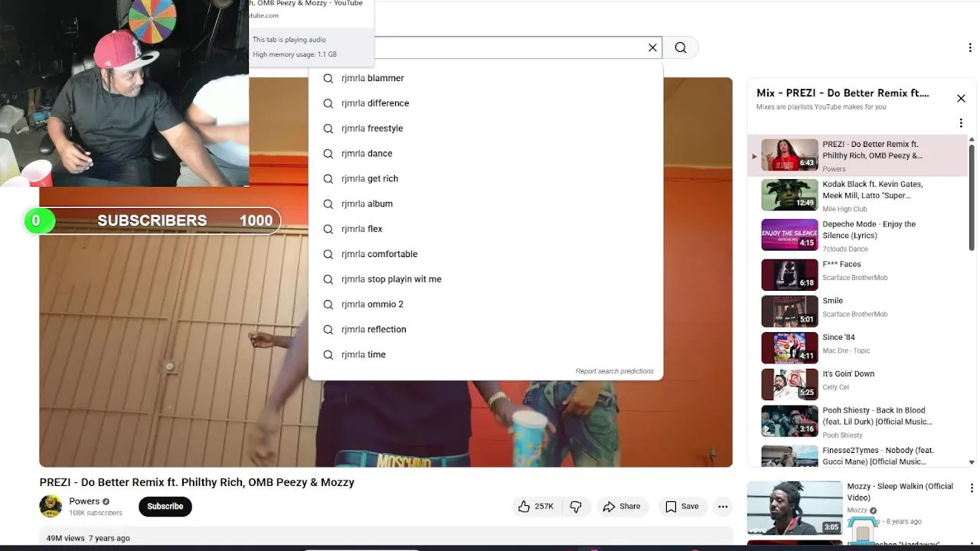The height and width of the screenshot is (551, 980).
Task: Open the Pooh Shiesty Back In Blood thumbnail
Action: 789,422
